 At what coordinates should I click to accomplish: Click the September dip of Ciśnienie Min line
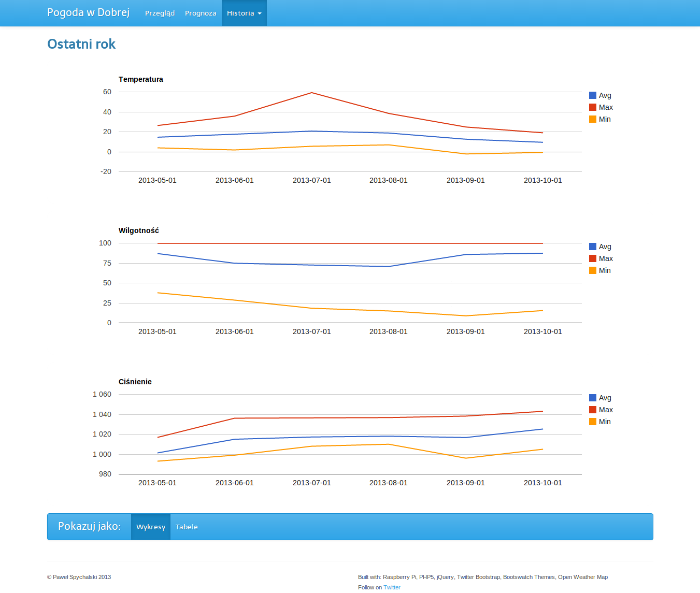coord(466,458)
